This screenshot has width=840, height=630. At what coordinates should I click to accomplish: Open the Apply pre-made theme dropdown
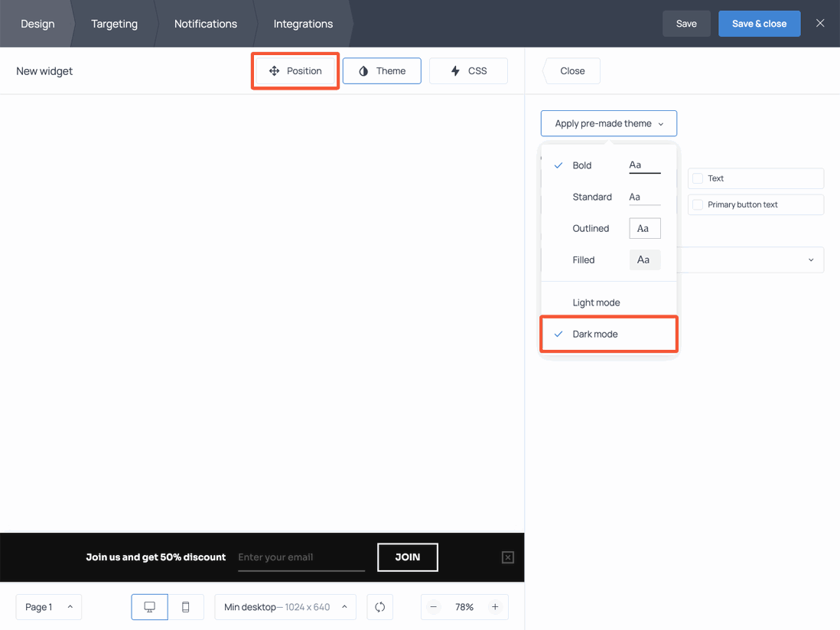[x=608, y=123]
